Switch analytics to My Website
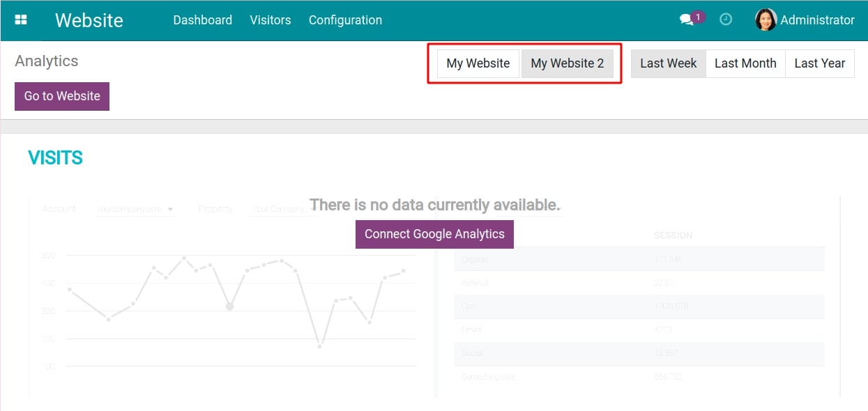868x411 pixels. (478, 63)
